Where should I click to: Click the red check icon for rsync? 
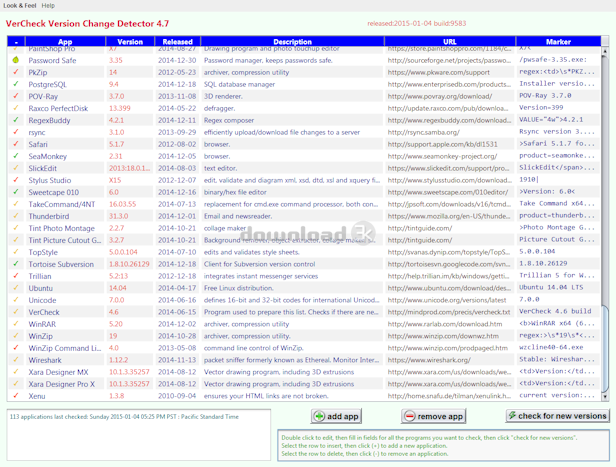pos(16,132)
